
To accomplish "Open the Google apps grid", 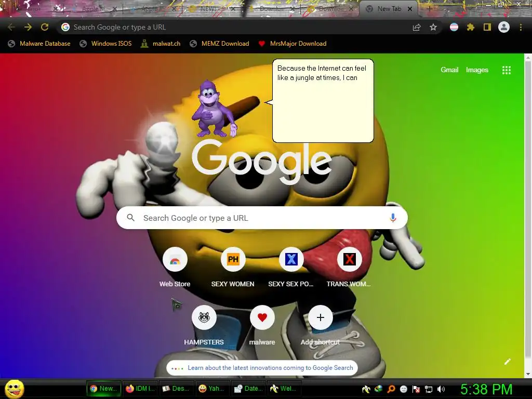I will 506,70.
